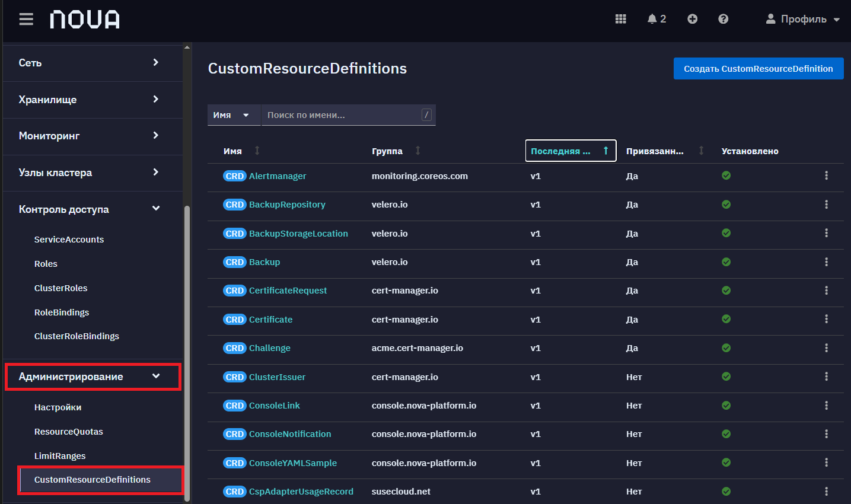Open LimitRanges in sidebar
The height and width of the screenshot is (504, 851).
pyautogui.click(x=60, y=456)
